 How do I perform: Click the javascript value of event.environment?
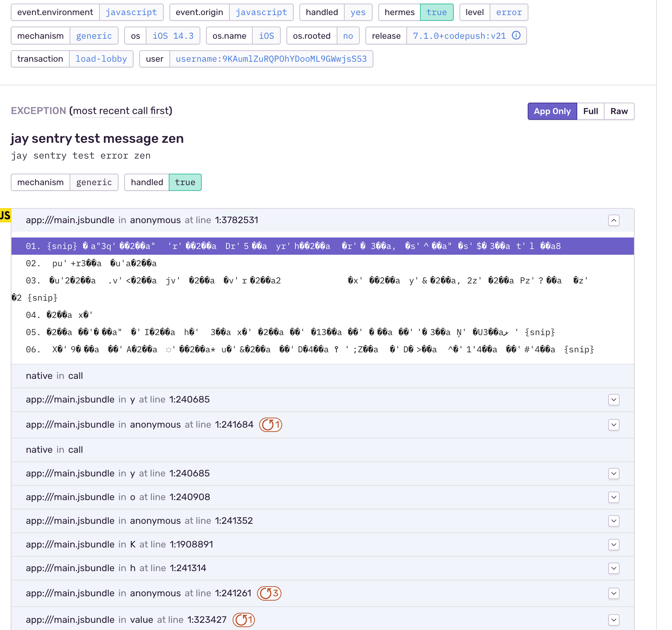(x=131, y=12)
